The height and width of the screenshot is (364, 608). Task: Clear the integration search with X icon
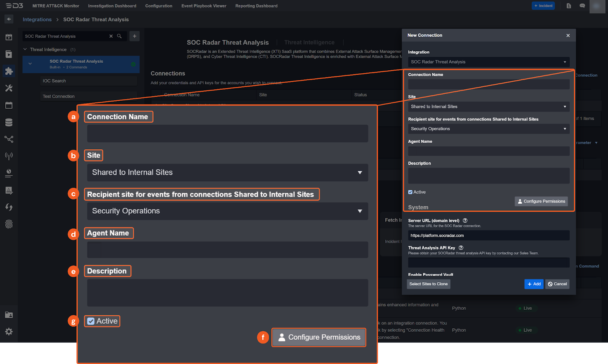[x=111, y=36]
